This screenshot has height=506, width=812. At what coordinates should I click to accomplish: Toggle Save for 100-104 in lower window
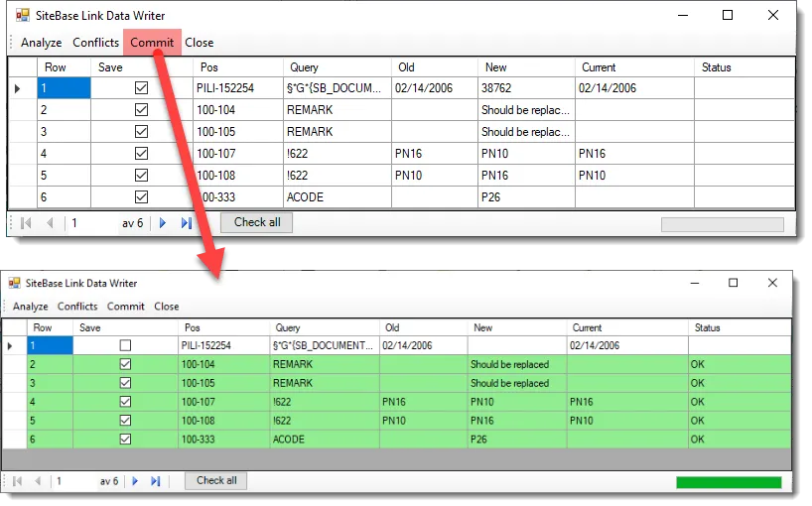(x=125, y=364)
